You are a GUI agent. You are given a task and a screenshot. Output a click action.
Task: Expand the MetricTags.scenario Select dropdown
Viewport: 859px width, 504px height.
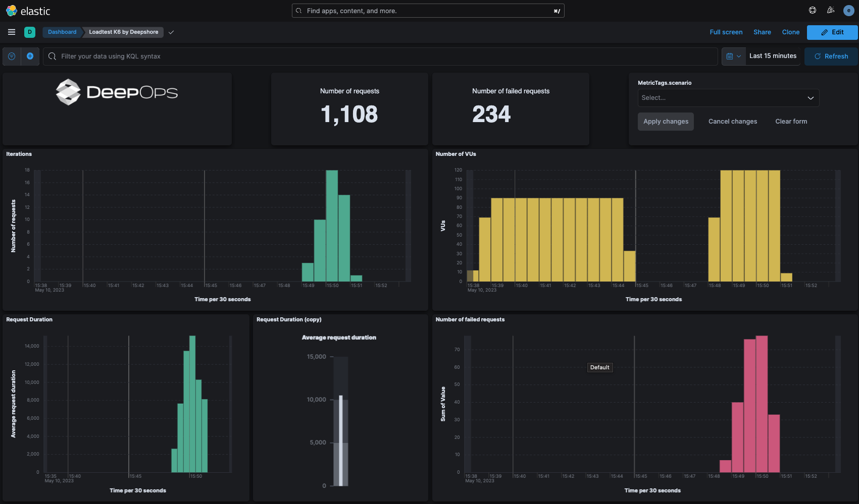coord(728,98)
